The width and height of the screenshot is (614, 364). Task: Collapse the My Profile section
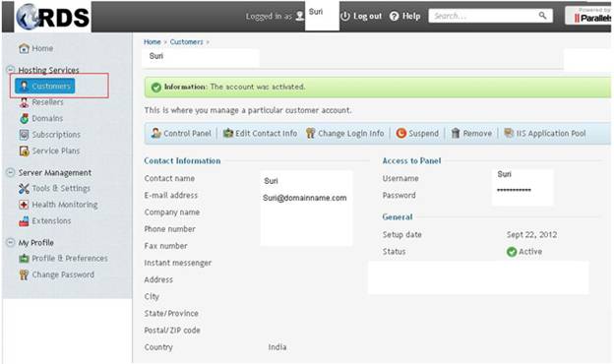[x=11, y=243]
